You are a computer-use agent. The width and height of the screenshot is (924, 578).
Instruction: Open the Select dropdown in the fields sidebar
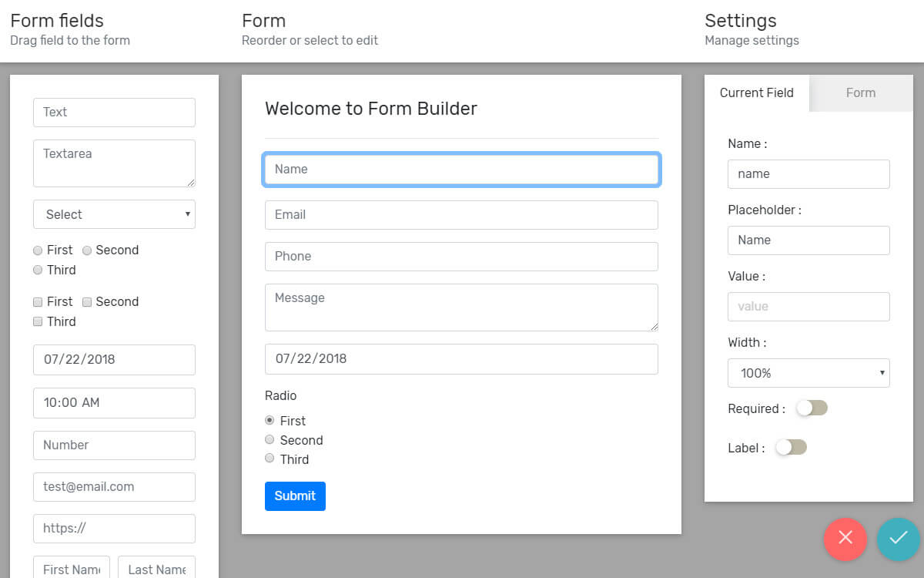coord(114,214)
